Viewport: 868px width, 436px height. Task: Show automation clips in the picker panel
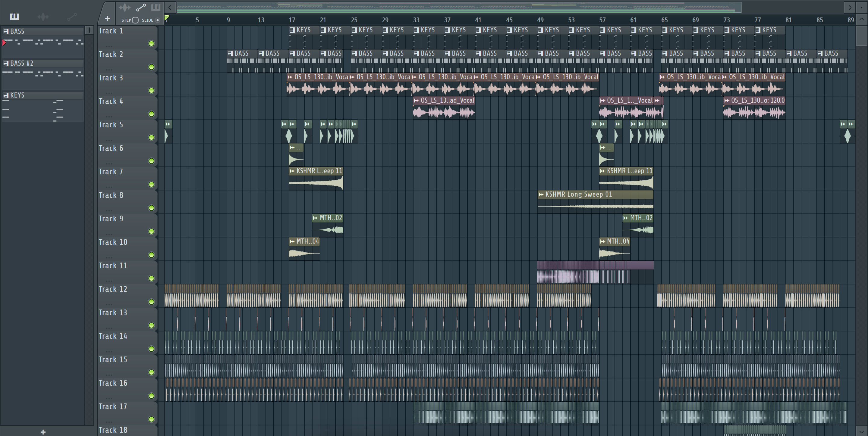coord(72,17)
